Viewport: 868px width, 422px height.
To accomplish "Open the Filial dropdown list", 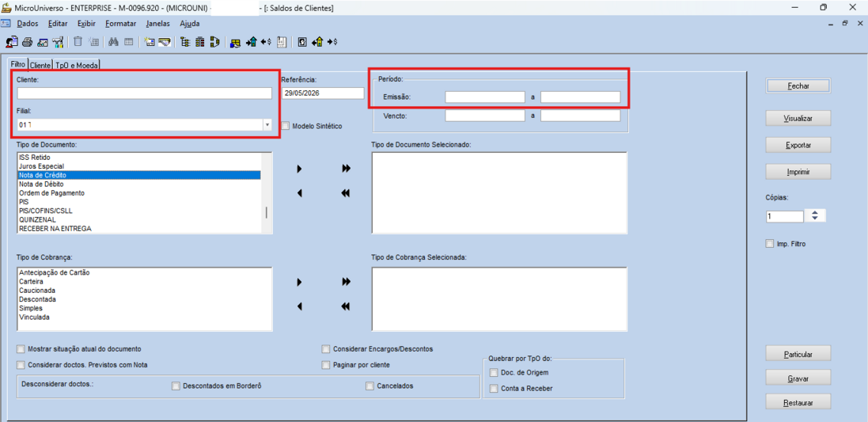I will point(267,125).
